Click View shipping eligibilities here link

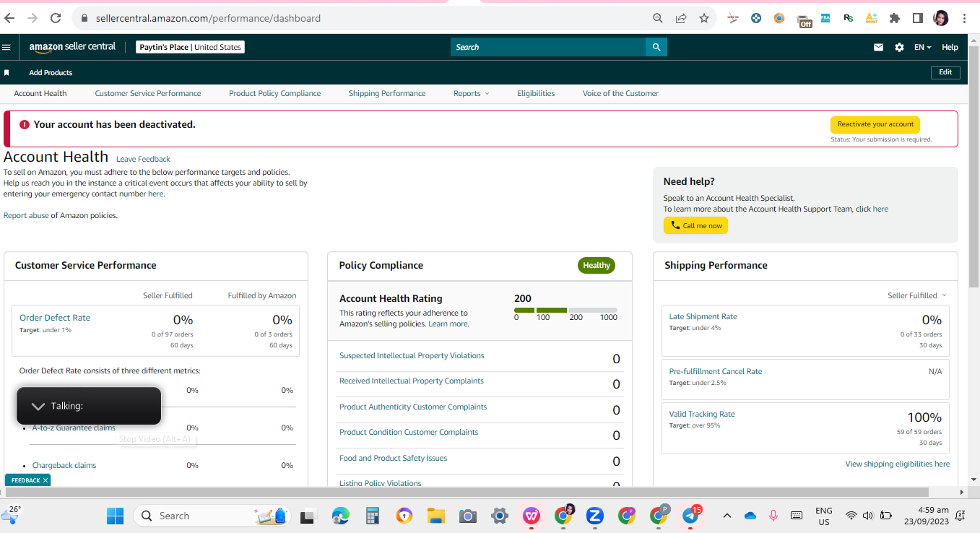tap(898, 464)
